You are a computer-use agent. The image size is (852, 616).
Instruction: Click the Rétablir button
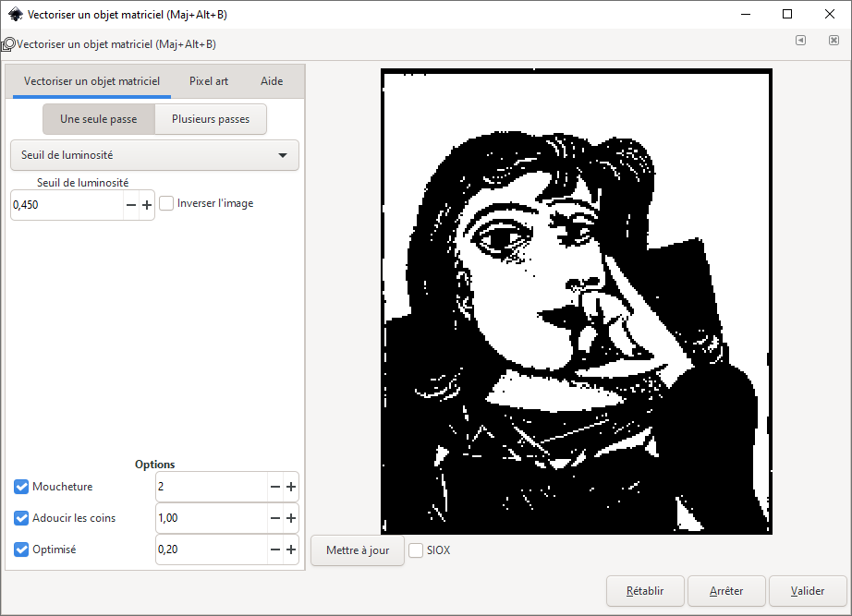point(645,591)
